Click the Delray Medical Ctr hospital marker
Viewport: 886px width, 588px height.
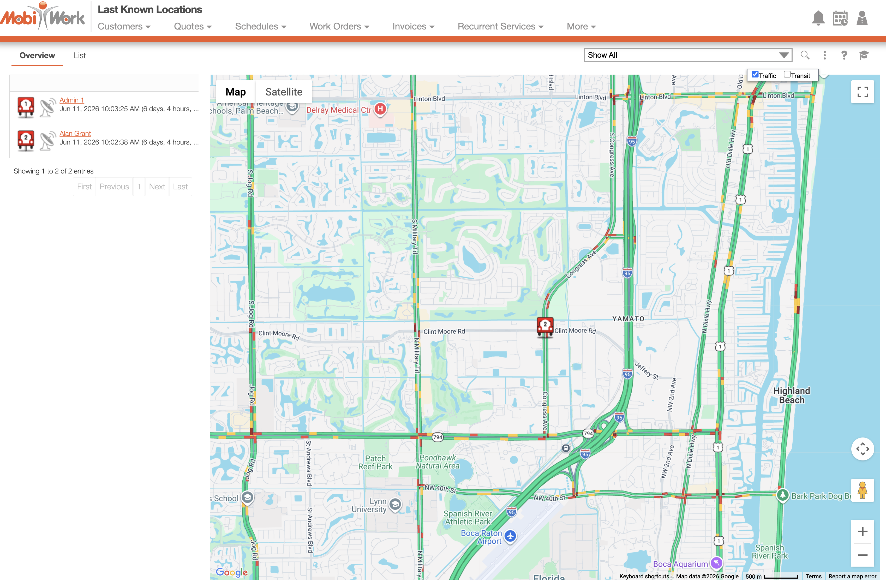[380, 110]
